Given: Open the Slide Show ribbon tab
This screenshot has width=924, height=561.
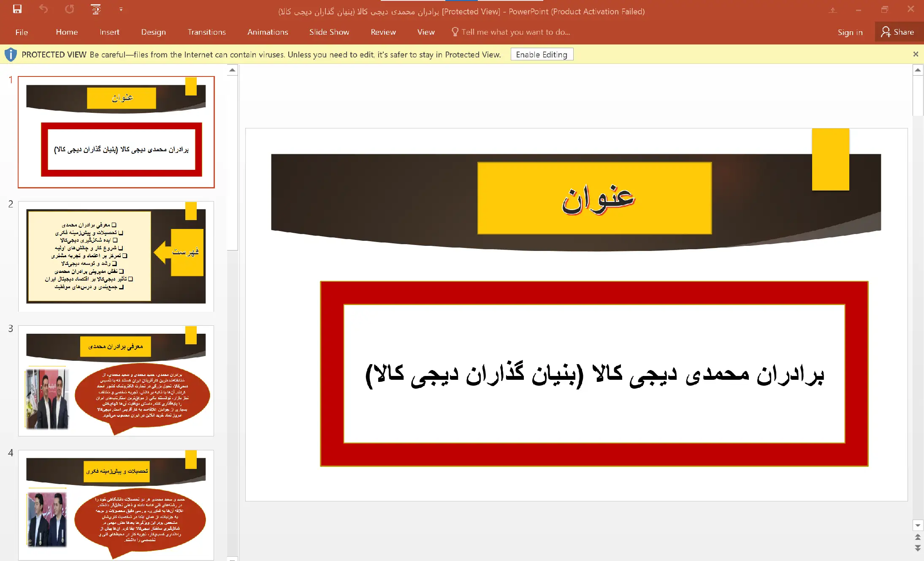Looking at the screenshot, I should coord(329,32).
